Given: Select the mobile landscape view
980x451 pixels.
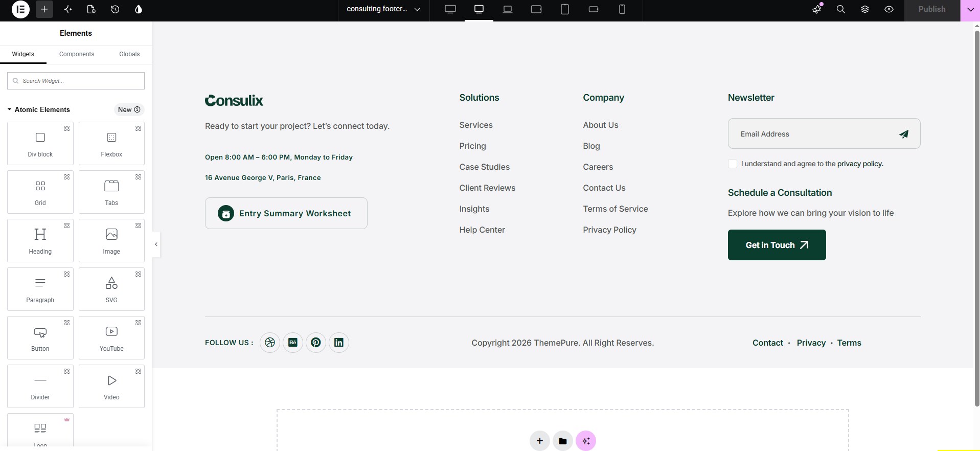Looking at the screenshot, I should (x=594, y=9).
